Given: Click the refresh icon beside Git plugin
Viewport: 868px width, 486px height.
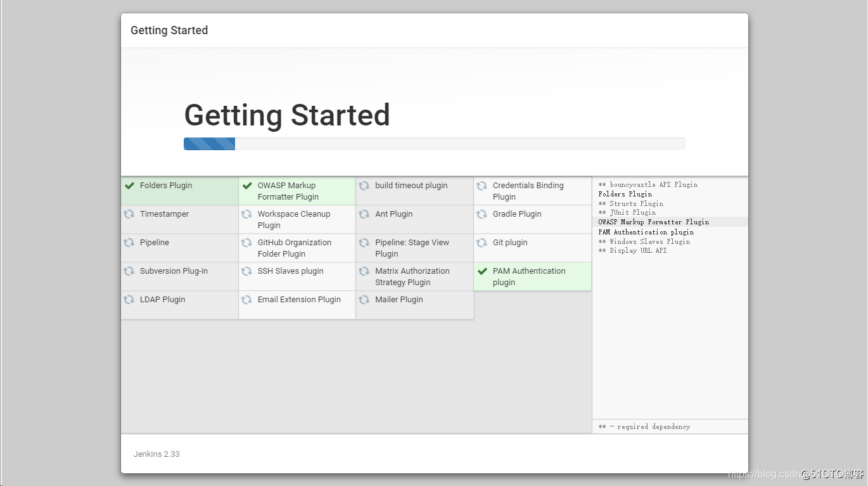Looking at the screenshot, I should coord(482,243).
